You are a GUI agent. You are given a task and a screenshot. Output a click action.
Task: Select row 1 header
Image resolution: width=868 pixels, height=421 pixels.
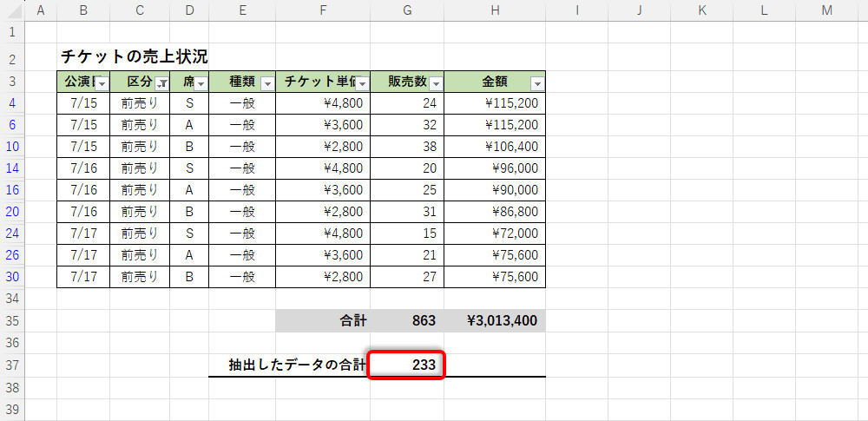click(x=12, y=31)
